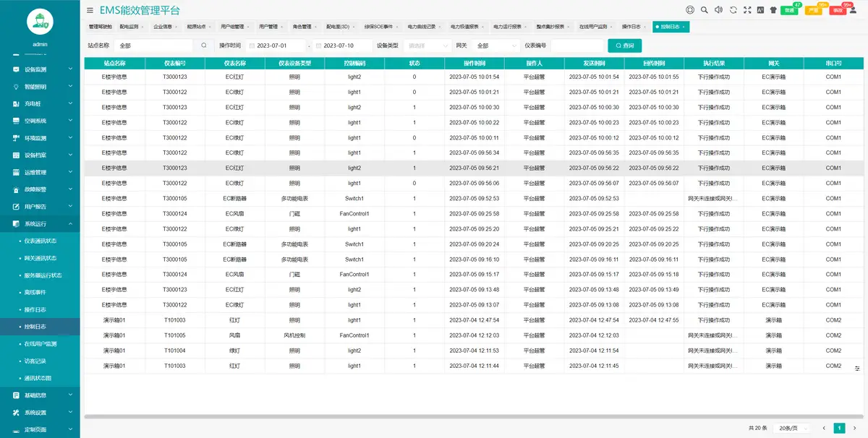Enter fullscreen mode using the expand icon
Image resolution: width=868 pixels, height=438 pixels.
click(748, 10)
